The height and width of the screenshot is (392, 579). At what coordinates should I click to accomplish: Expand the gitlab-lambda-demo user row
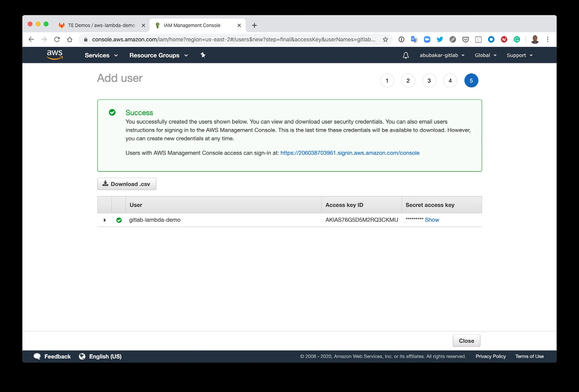click(x=105, y=220)
